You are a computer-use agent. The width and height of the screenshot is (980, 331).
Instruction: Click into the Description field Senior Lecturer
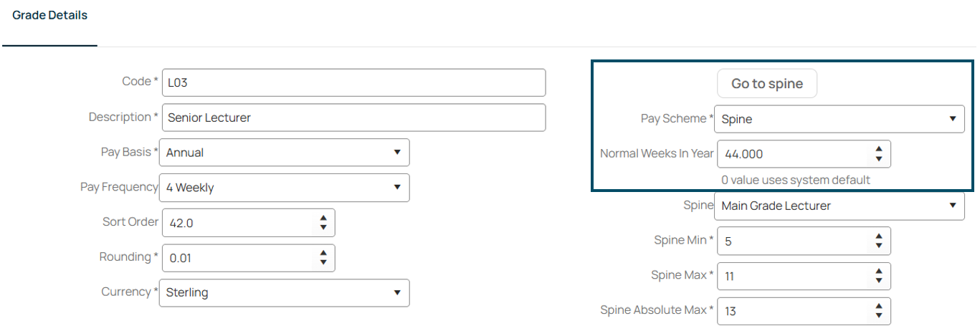(x=354, y=117)
